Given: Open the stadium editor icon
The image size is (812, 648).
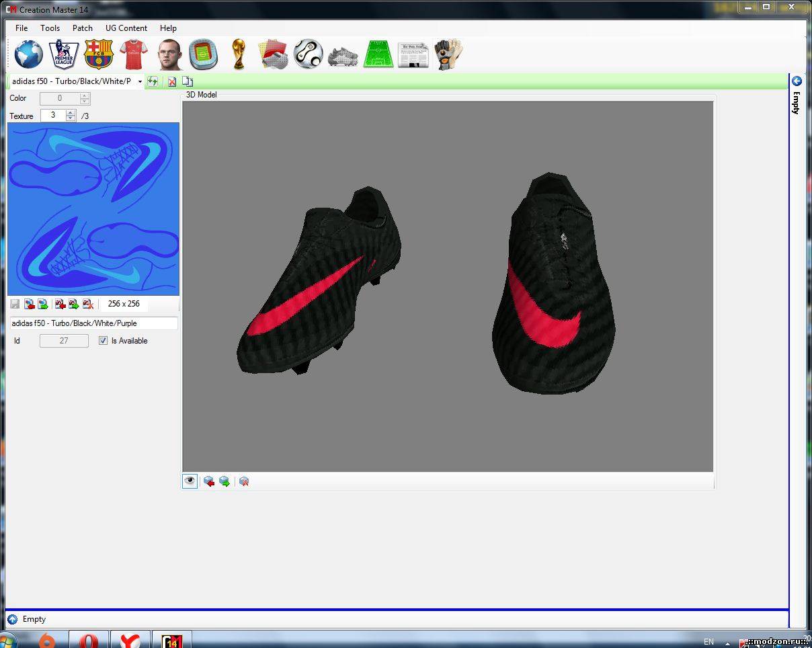Looking at the screenshot, I should (x=203, y=54).
